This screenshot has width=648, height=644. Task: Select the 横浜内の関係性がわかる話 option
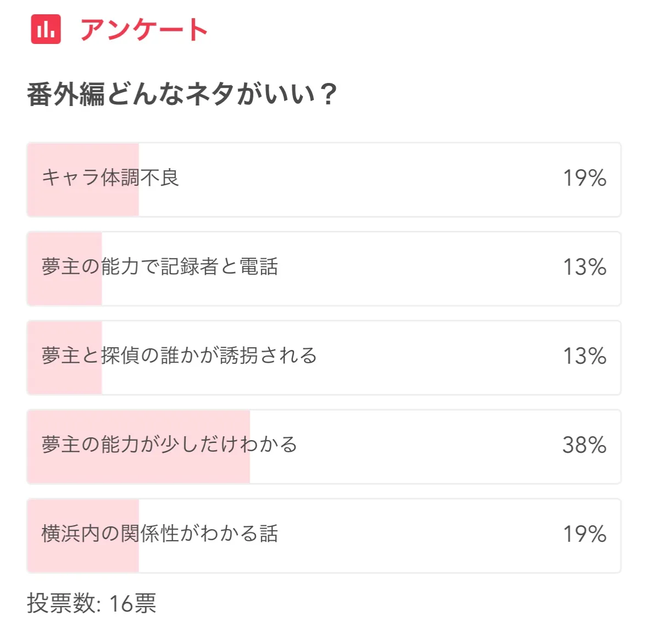point(160,534)
